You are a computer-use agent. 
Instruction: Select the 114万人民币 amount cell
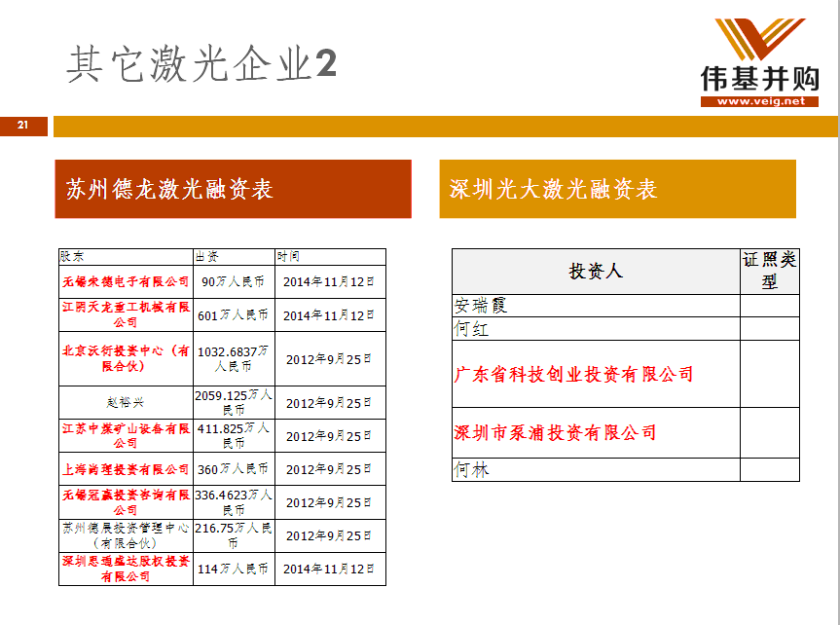click(234, 569)
